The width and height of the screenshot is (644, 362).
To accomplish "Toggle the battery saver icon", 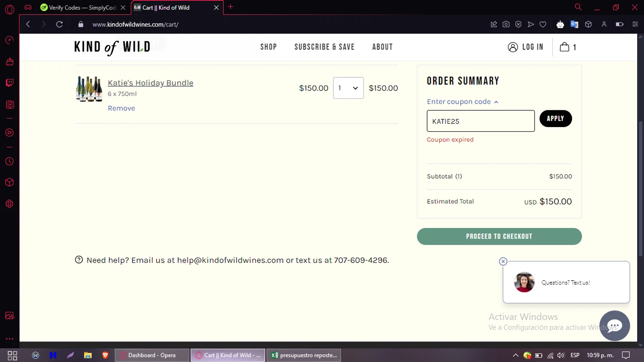I will point(620,24).
